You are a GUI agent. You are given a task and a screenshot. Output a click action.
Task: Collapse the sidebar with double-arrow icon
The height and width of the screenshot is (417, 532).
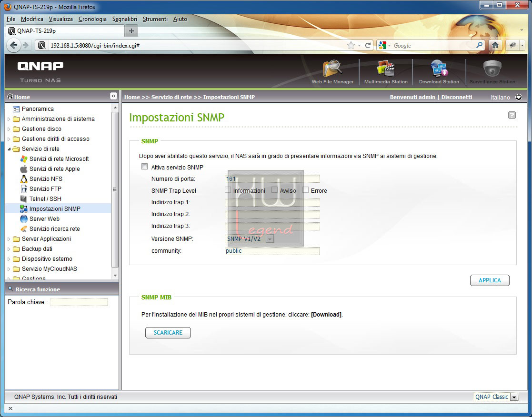[114, 96]
